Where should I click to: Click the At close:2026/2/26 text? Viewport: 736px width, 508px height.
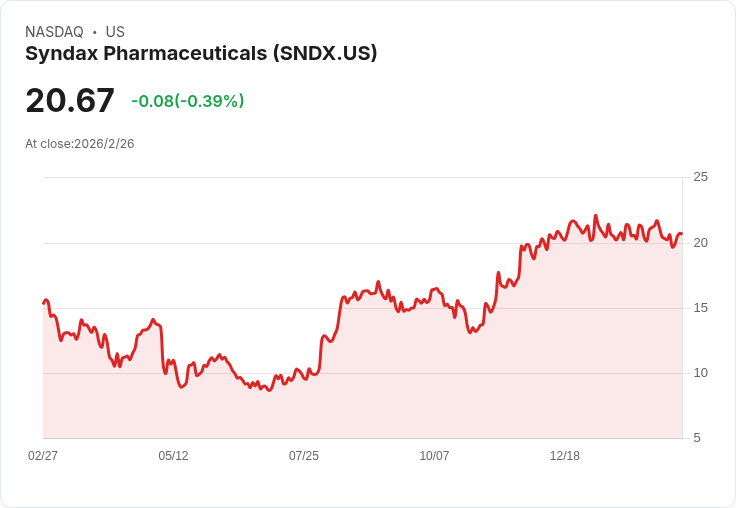(80, 144)
